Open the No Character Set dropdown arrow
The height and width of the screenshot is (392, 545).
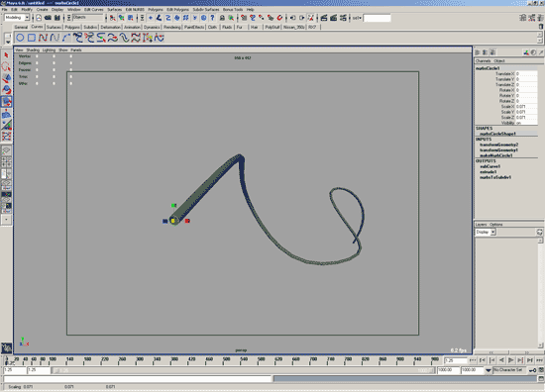pos(489,370)
